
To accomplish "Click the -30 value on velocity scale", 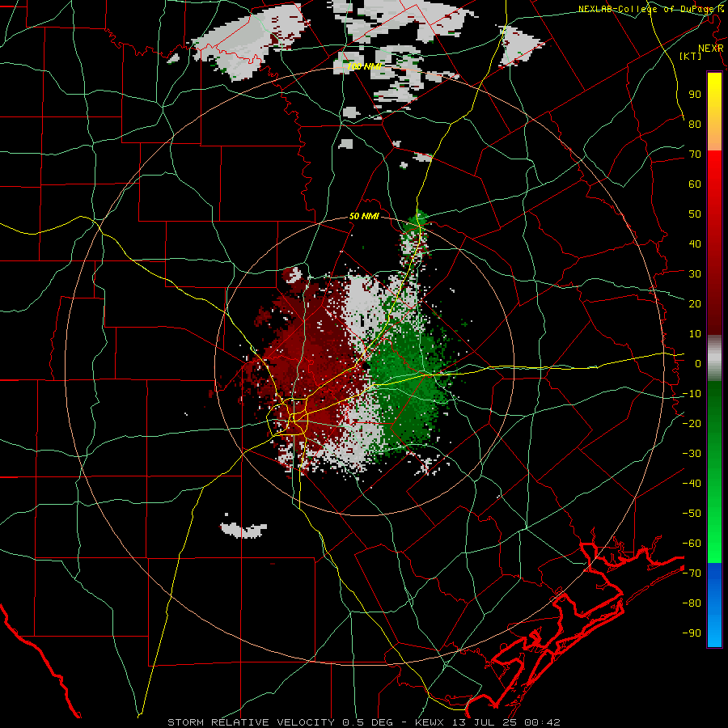I will pos(692,454).
